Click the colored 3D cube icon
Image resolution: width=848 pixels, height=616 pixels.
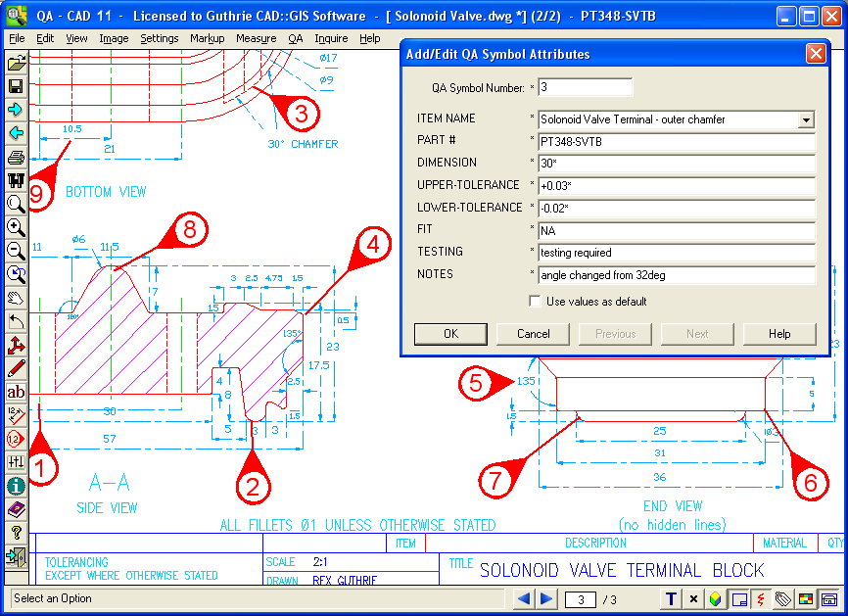click(x=716, y=598)
